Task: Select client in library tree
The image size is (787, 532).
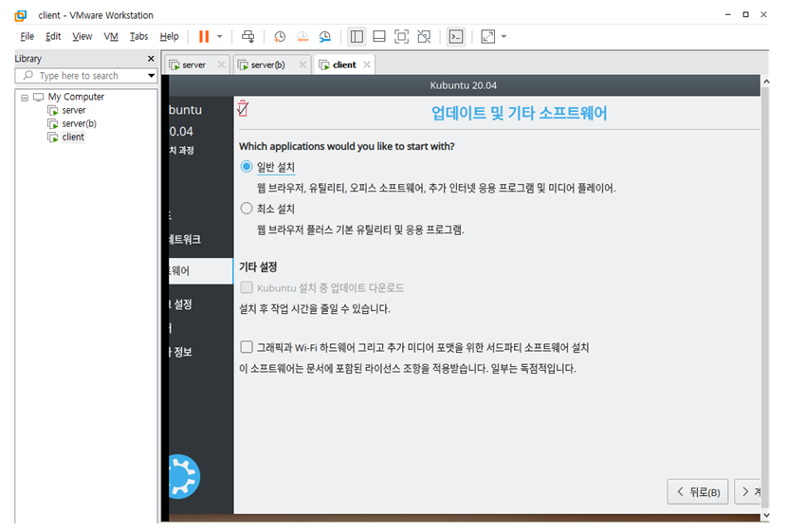Action: (73, 138)
